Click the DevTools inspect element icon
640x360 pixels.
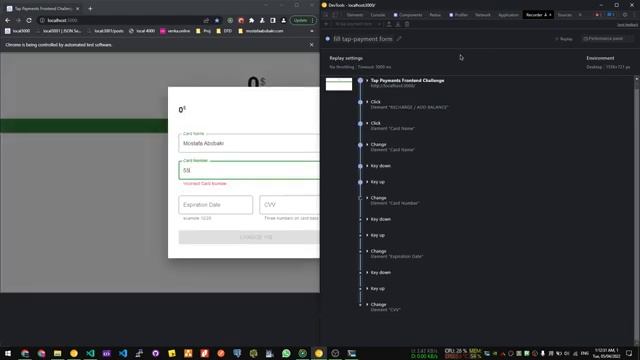[x=326, y=15]
